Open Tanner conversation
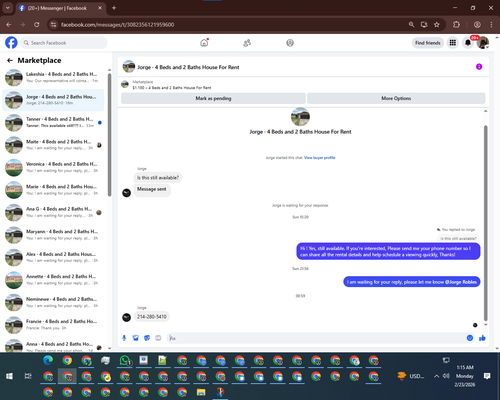Viewport: 500px width, 400px height. (x=53, y=122)
